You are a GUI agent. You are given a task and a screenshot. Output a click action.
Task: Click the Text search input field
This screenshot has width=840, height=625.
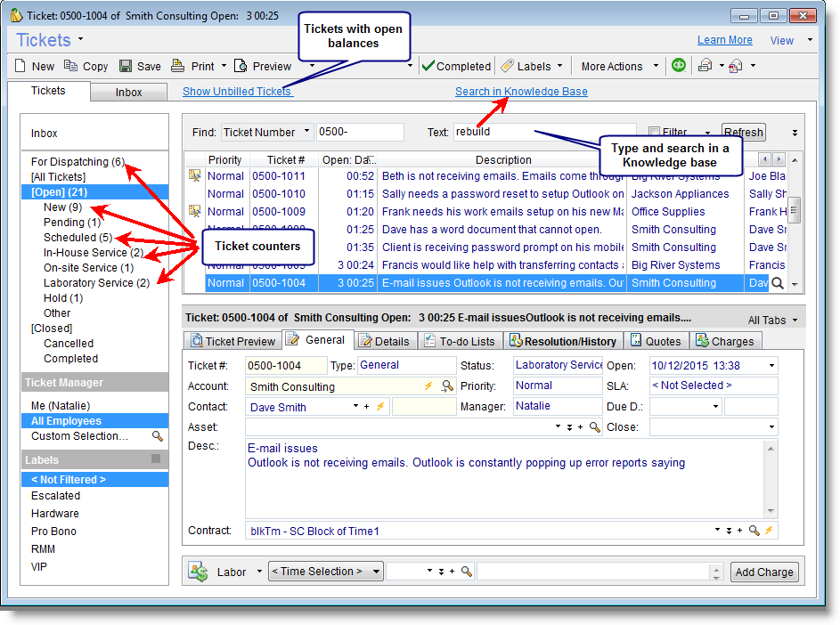[x=543, y=132]
